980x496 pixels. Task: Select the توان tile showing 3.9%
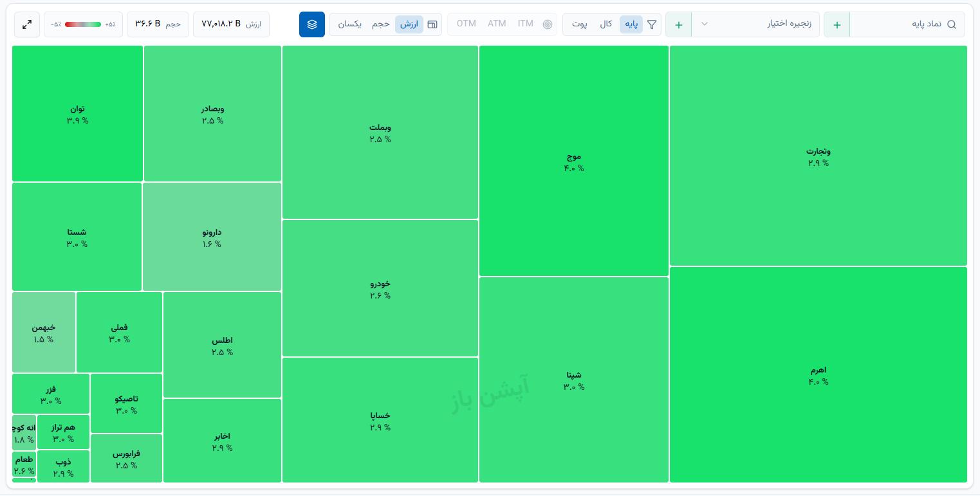[x=77, y=113]
